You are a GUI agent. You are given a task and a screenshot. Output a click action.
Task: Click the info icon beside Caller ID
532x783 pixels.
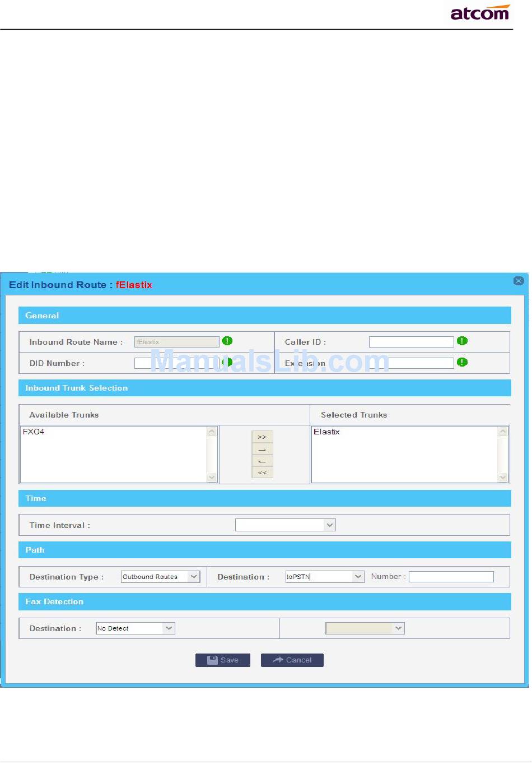462,341
